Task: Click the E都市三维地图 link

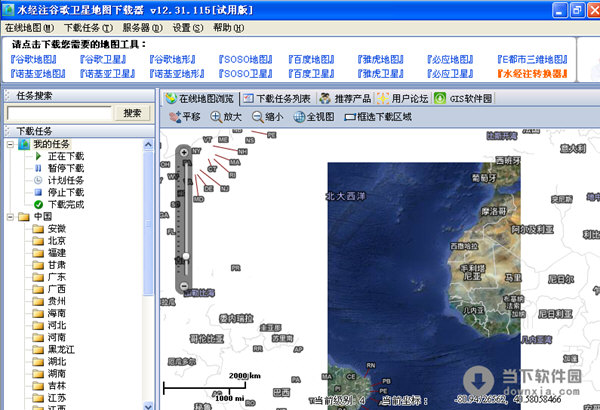Action: click(532, 59)
